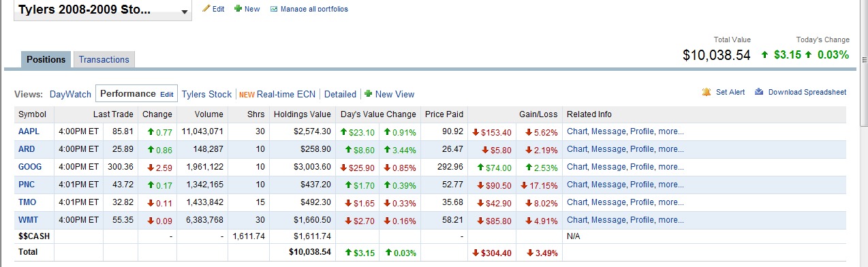Open the portfolio name dropdown arrow

coord(185,12)
